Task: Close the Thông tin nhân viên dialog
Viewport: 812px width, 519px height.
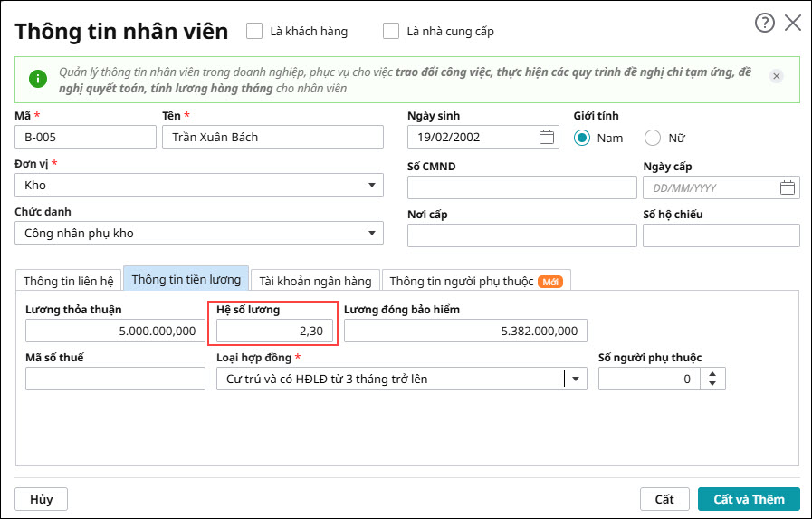Action: point(793,23)
